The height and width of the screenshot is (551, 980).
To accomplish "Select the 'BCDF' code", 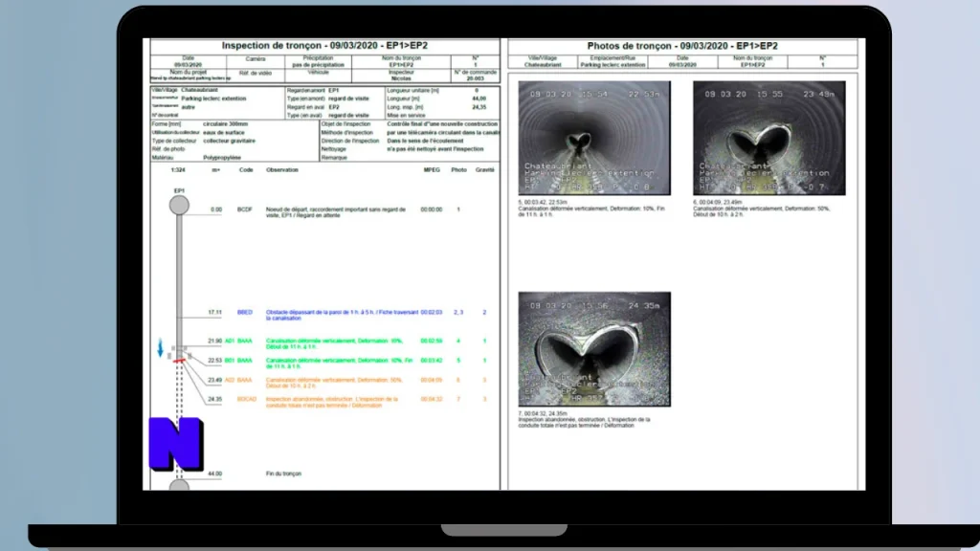I will coord(244,209).
